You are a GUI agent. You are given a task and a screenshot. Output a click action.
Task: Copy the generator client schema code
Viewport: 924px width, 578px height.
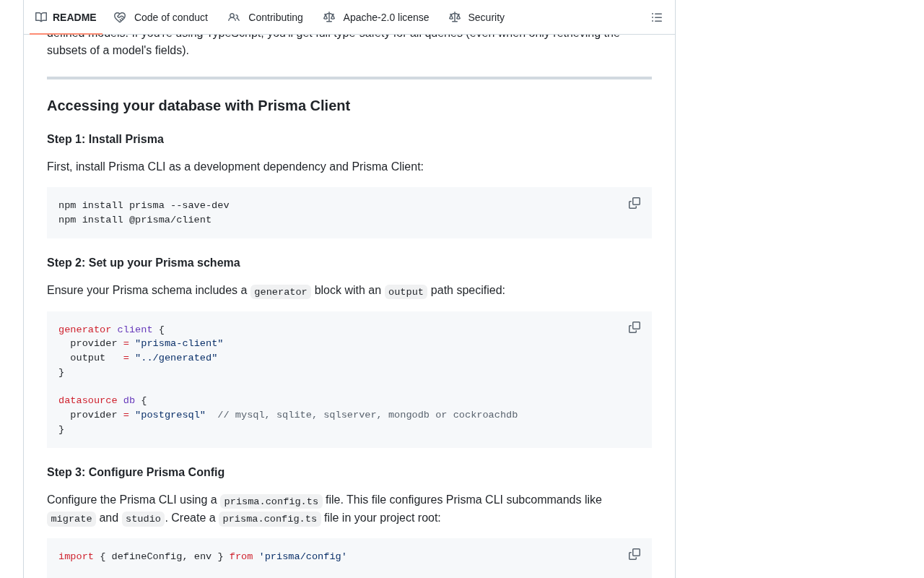(x=635, y=327)
